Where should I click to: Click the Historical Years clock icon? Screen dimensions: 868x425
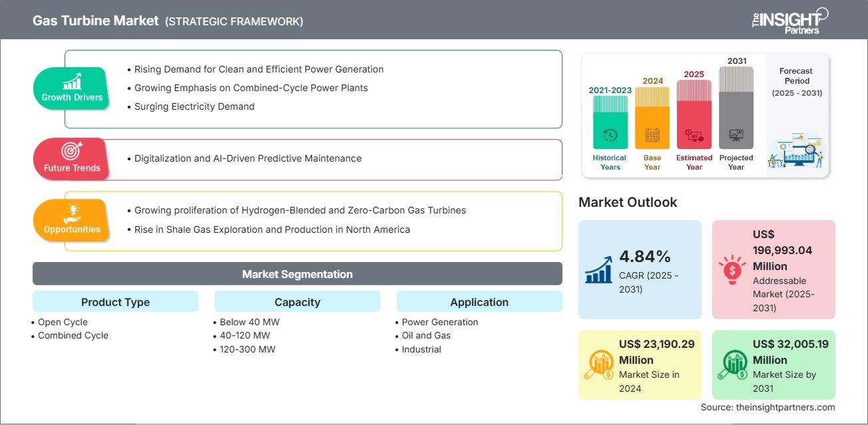pos(608,134)
